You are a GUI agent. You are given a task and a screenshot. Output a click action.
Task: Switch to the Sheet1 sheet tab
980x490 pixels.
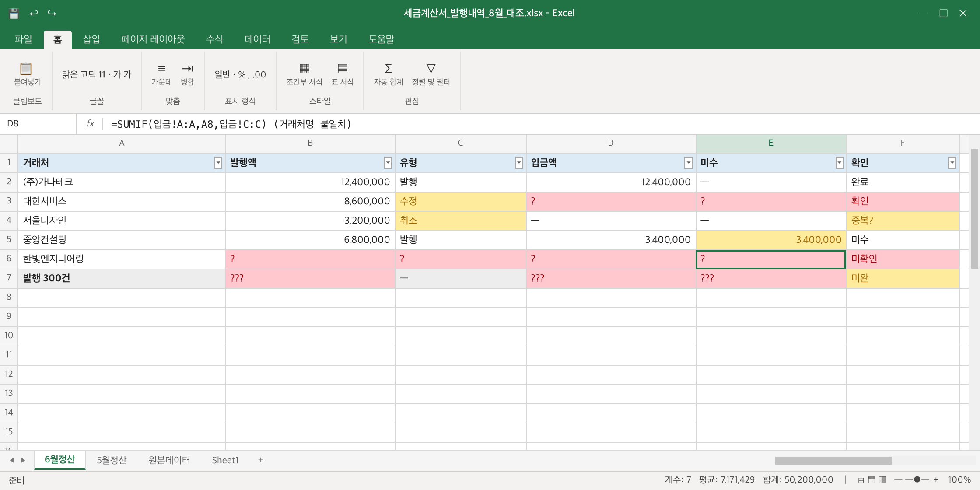coord(225,460)
